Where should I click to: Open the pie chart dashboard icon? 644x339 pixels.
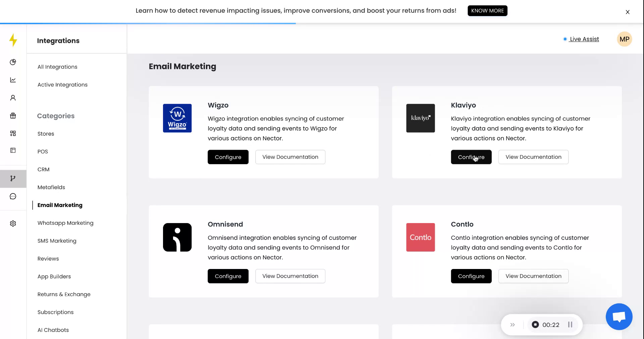point(13,62)
